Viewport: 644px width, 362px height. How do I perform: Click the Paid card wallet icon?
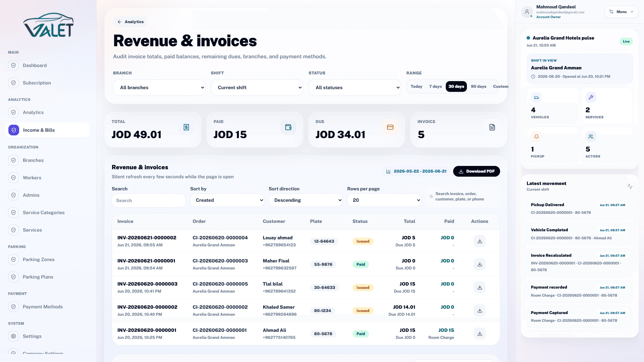click(288, 127)
